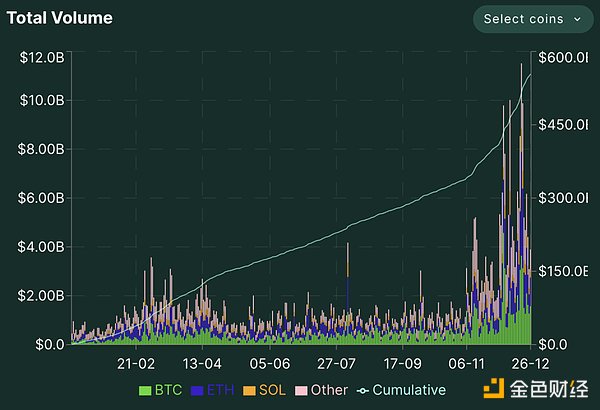Click the pink Other legend swatch
The height and width of the screenshot is (410, 600).
302,390
